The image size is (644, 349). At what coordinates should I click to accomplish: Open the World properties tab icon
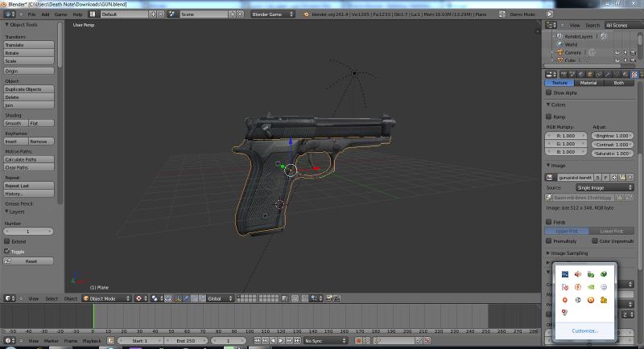581,74
